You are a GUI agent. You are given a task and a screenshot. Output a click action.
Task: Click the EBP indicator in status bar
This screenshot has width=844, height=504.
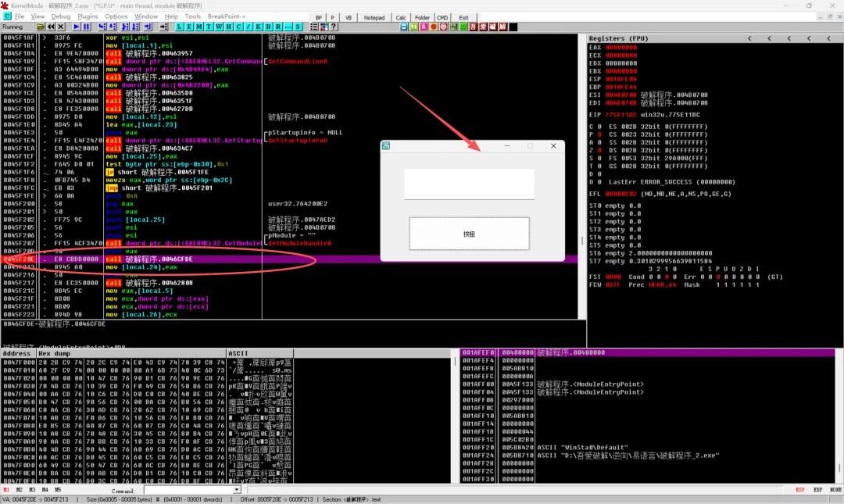point(817,490)
